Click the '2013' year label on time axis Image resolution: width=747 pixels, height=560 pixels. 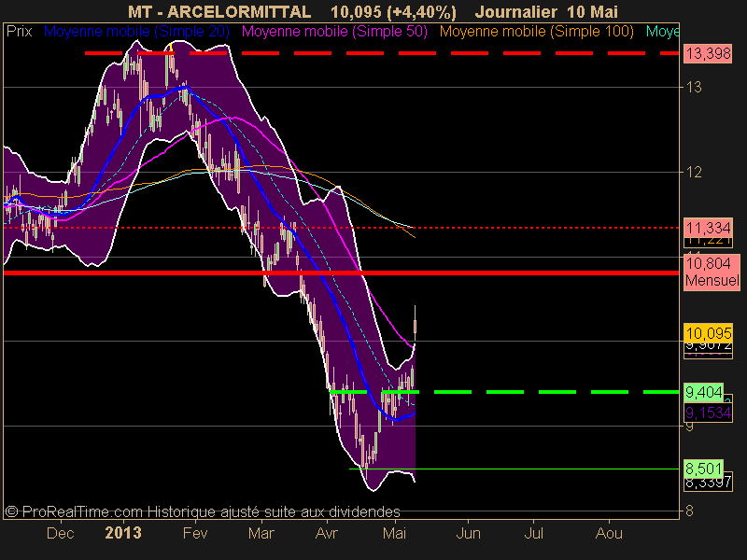pyautogui.click(x=123, y=533)
